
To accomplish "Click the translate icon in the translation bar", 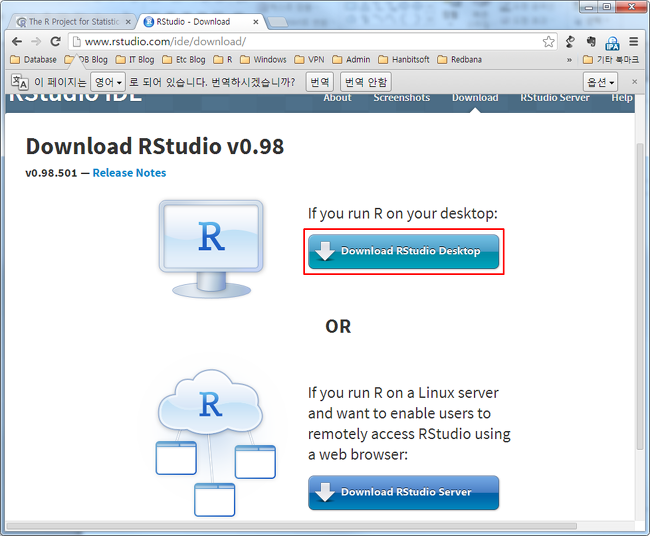I will (x=19, y=82).
